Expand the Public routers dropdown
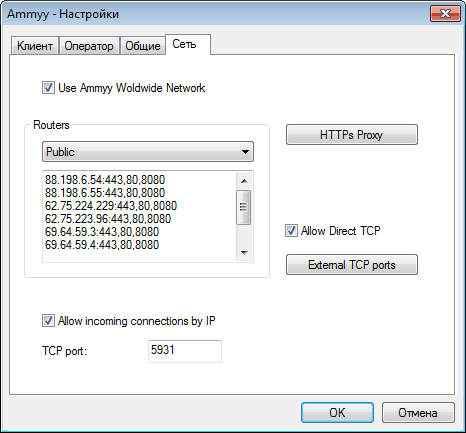 (148, 152)
